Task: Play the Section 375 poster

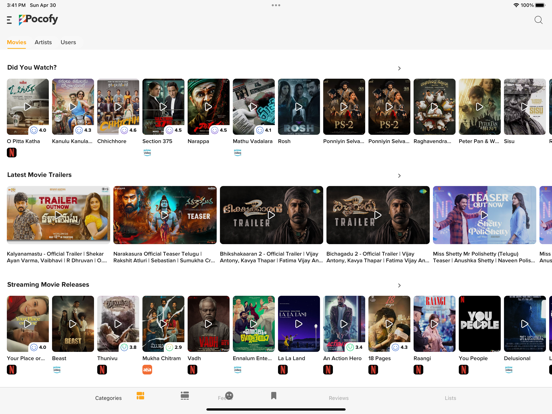Action: point(163,107)
